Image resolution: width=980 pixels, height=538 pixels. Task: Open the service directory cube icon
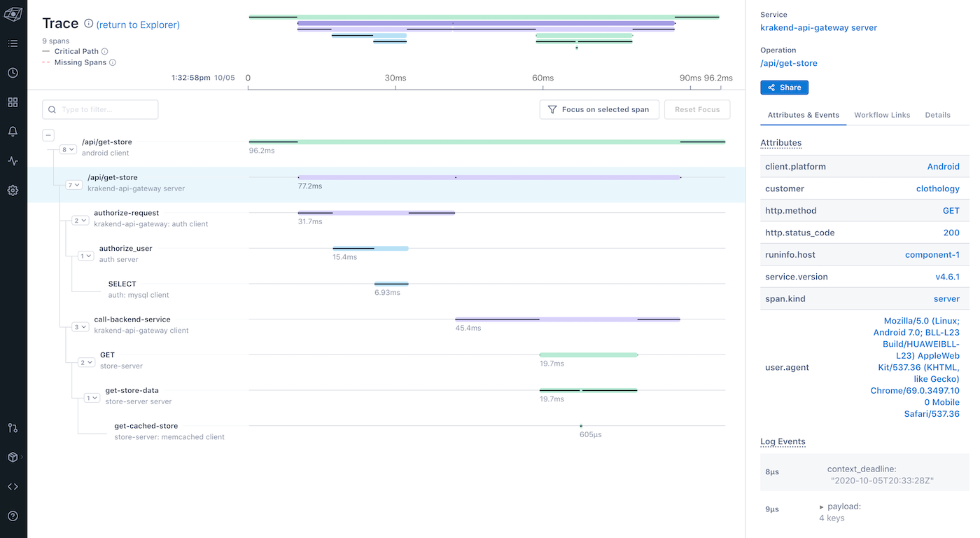tap(13, 457)
